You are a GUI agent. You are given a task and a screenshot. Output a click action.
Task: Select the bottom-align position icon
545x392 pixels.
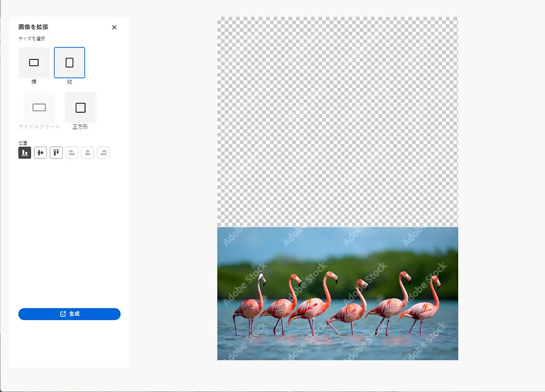25,153
